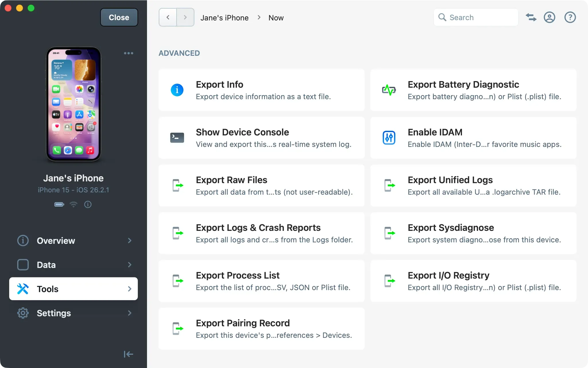Viewport: 588px width, 368px height.
Task: Open the device options three-dots menu
Action: 129,53
